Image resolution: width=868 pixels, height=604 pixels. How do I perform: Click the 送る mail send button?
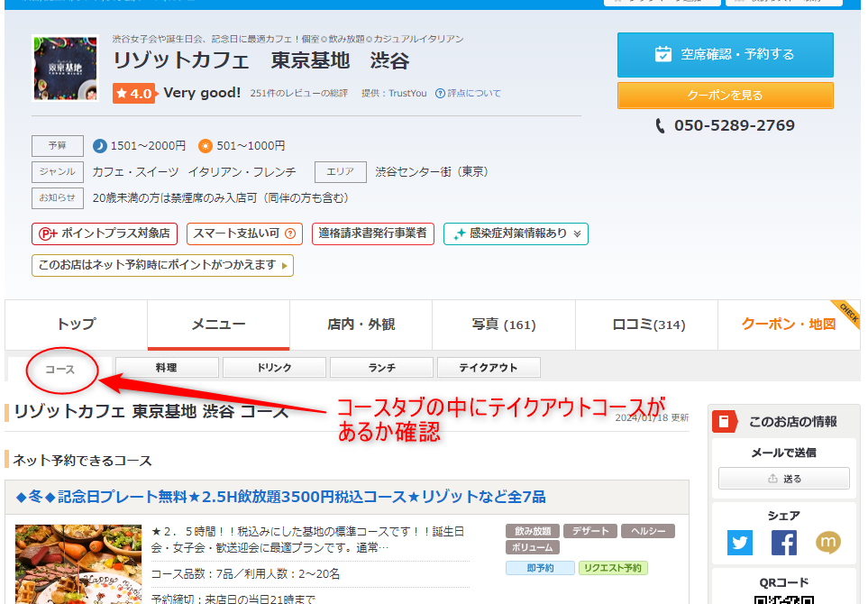click(x=783, y=479)
